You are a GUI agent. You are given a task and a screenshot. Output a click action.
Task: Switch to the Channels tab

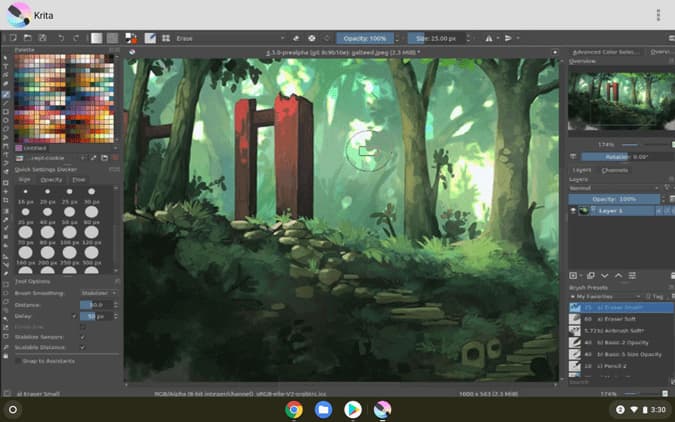(x=614, y=170)
